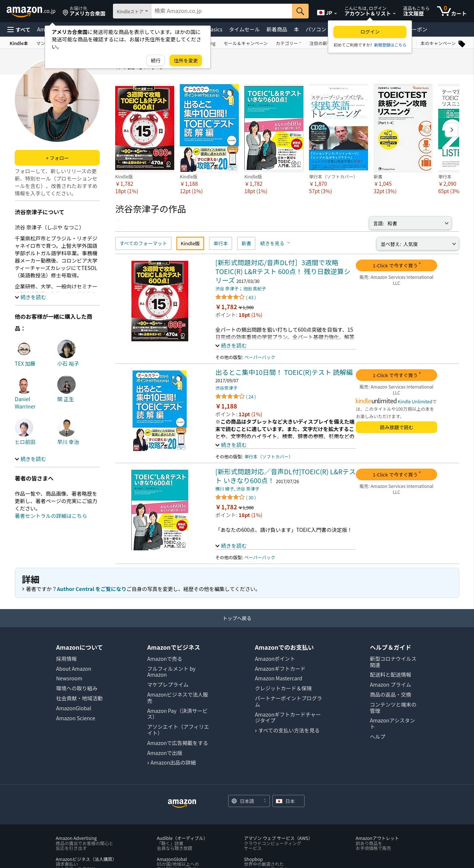Screen dimensions: 474x868
Task: Expand 続きを読む for 読解編 description
Action: point(231,445)
